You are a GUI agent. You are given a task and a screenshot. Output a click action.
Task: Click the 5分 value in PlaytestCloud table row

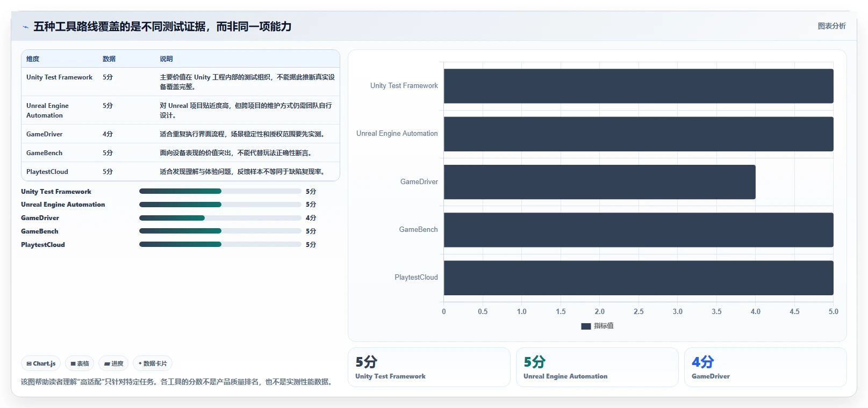point(107,172)
